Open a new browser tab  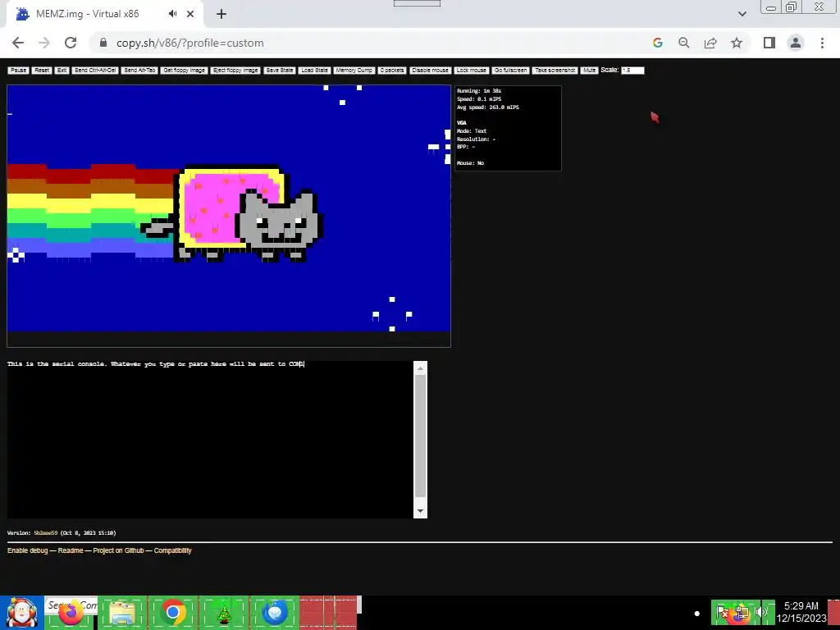pos(221,15)
